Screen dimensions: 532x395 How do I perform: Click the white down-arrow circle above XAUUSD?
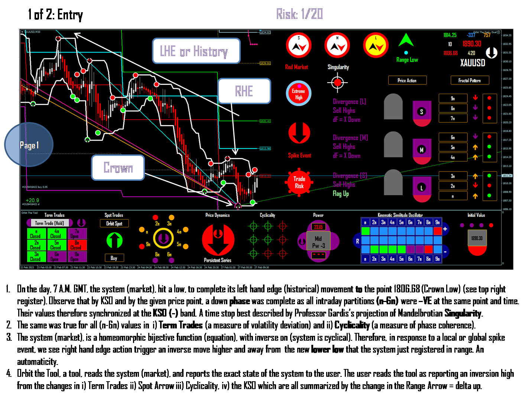492,53
